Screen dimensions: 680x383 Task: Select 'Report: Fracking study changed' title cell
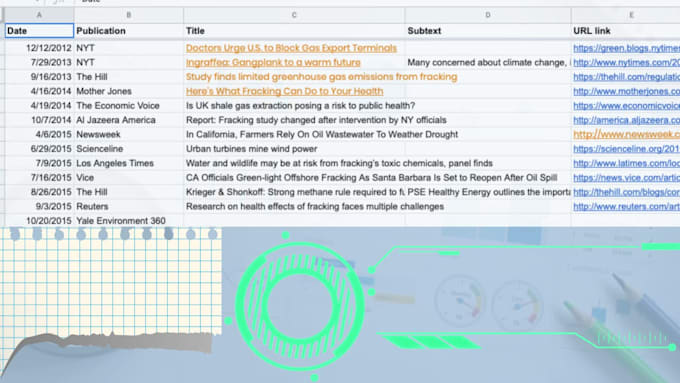click(x=294, y=120)
